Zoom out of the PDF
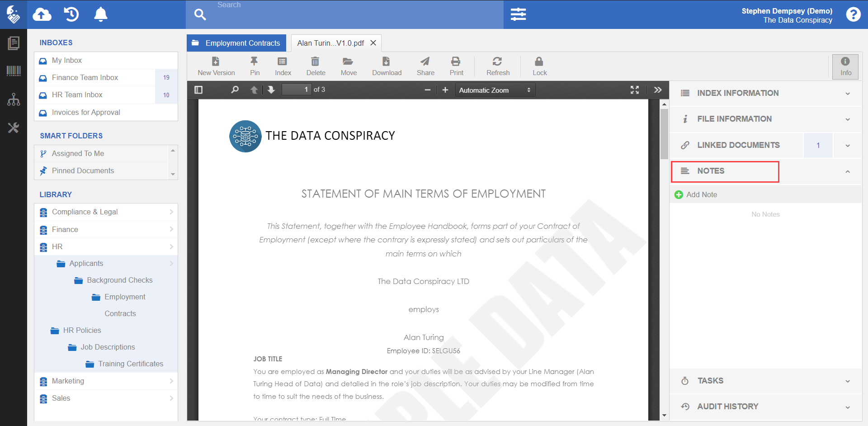This screenshot has height=426, width=868. point(427,90)
